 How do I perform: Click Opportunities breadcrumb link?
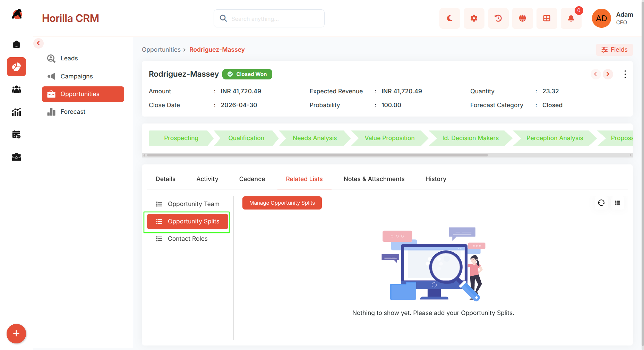click(161, 50)
